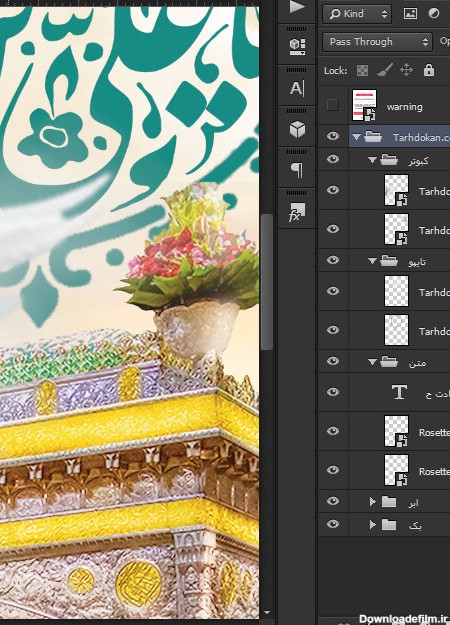Open the Kind filter dropdown
The image size is (450, 625).
[357, 14]
